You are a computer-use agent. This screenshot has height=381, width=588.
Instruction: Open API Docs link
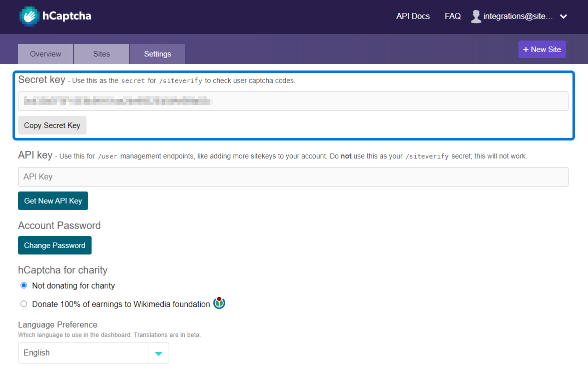(x=413, y=16)
